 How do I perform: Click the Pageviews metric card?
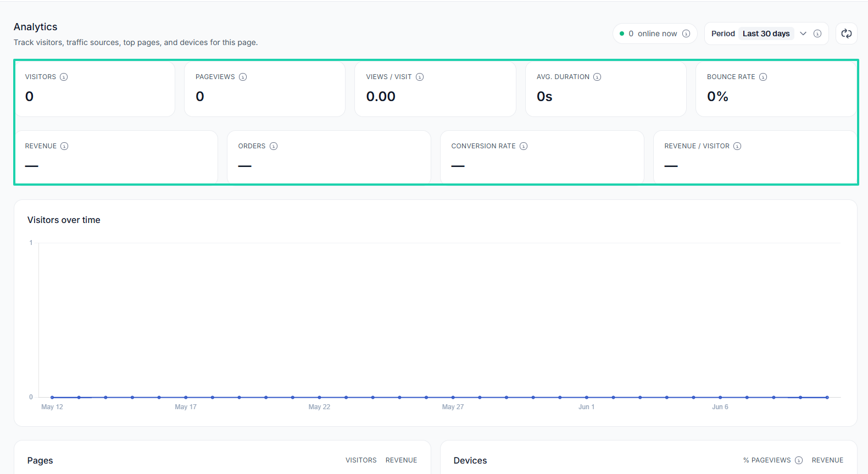(265, 89)
